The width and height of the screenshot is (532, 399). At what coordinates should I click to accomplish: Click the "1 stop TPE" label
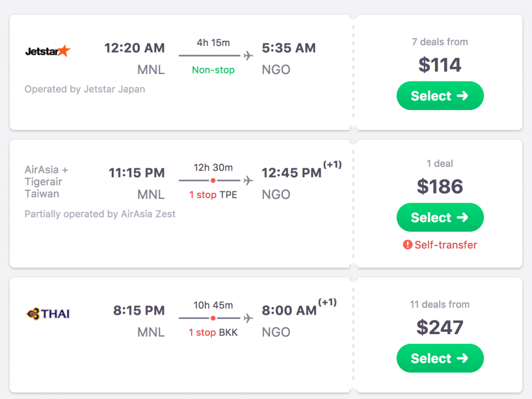pos(213,195)
